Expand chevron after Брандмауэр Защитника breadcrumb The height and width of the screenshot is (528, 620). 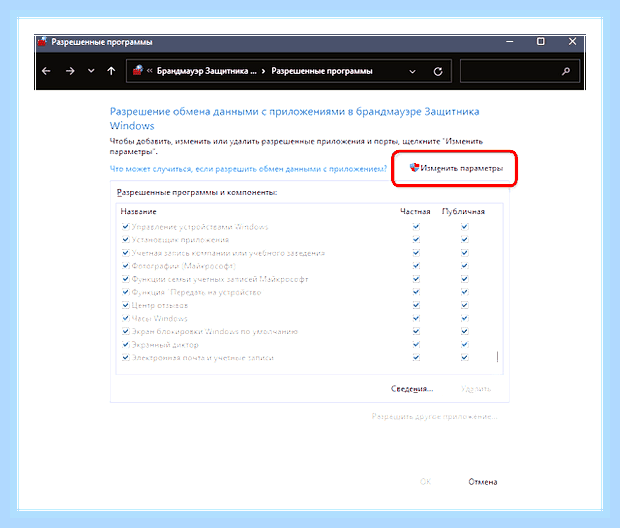pos(263,71)
